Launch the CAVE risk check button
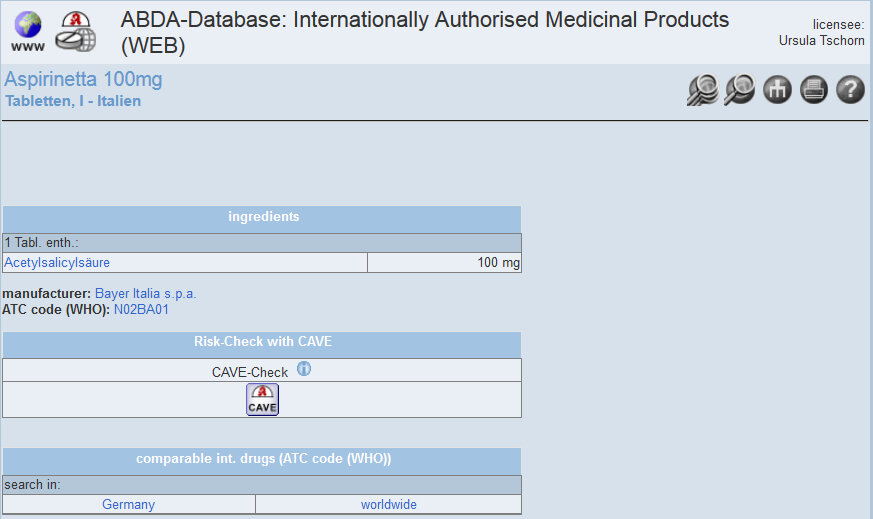This screenshot has height=519, width=873. (x=262, y=399)
